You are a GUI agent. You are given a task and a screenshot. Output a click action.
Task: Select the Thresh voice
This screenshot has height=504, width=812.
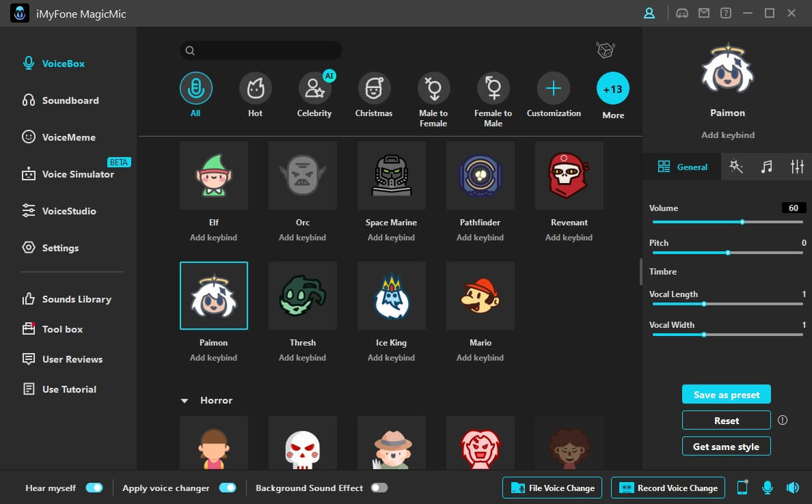302,296
